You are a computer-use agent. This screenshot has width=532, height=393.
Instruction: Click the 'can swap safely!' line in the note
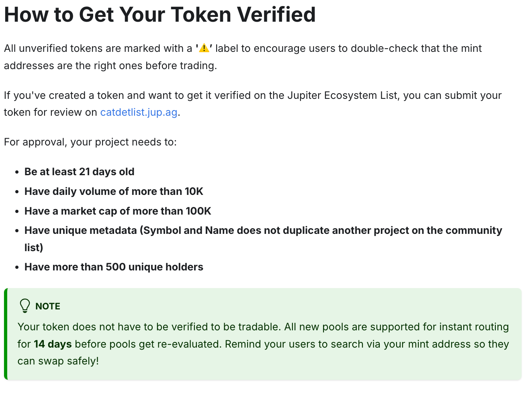[x=58, y=361]
